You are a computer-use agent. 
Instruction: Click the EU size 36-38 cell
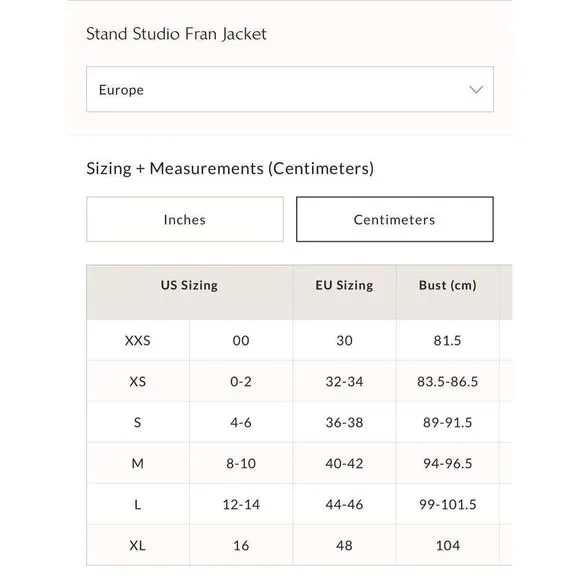344,422
